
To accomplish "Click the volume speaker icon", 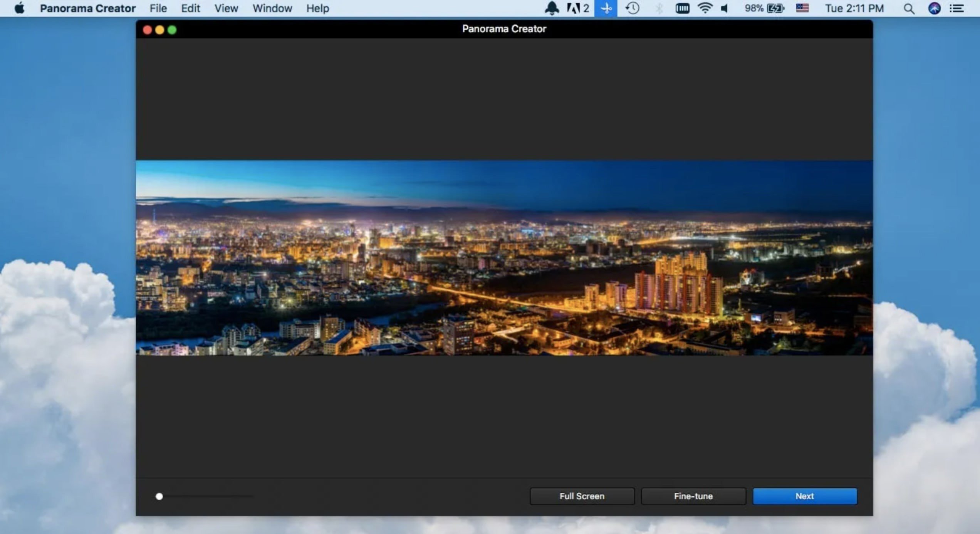I will (725, 8).
